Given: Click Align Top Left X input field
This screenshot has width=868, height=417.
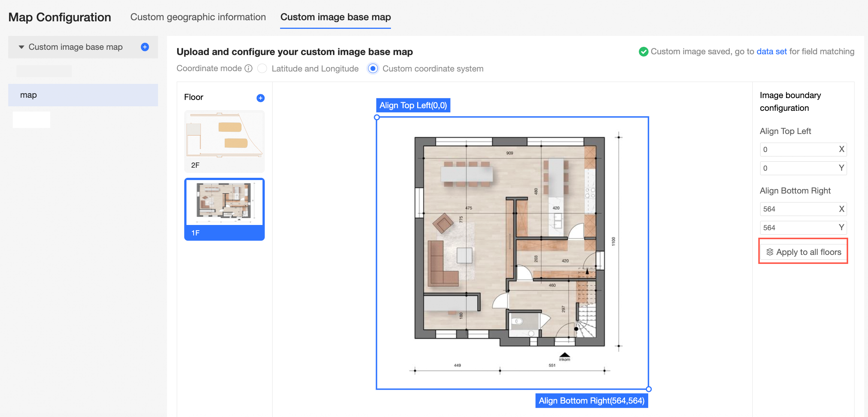Looking at the screenshot, I should tap(798, 149).
